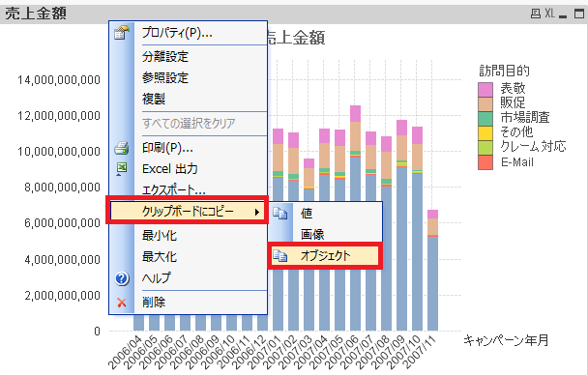Image resolution: width=588 pixels, height=376 pixels.
Task: Click the red X delete icon
Action: (x=122, y=303)
